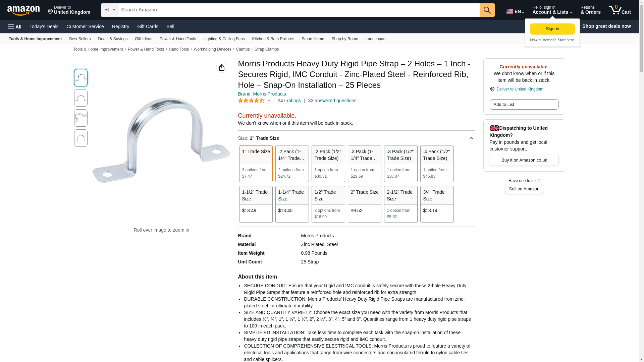Click the yellow Sign in button
The height and width of the screenshot is (362, 644).
pyautogui.click(x=552, y=29)
